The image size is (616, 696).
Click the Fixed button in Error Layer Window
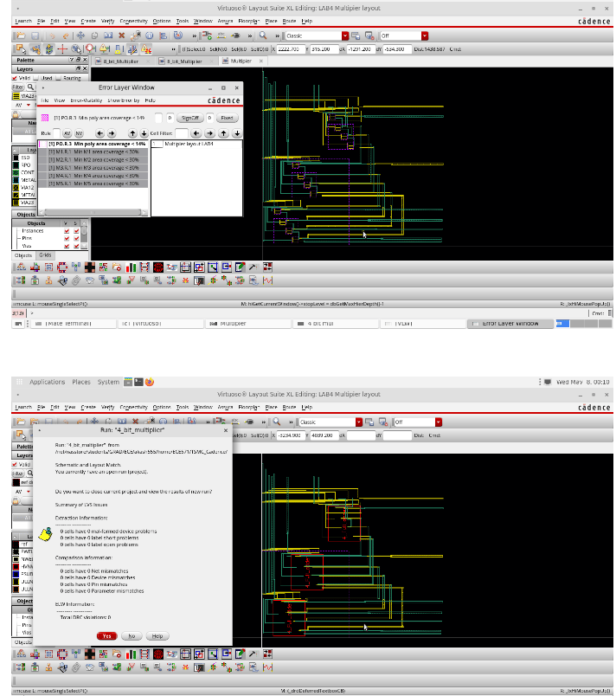click(x=227, y=118)
